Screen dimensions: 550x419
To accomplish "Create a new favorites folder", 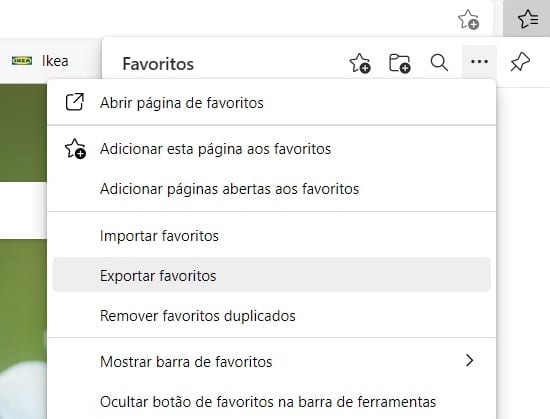I will 400,63.
